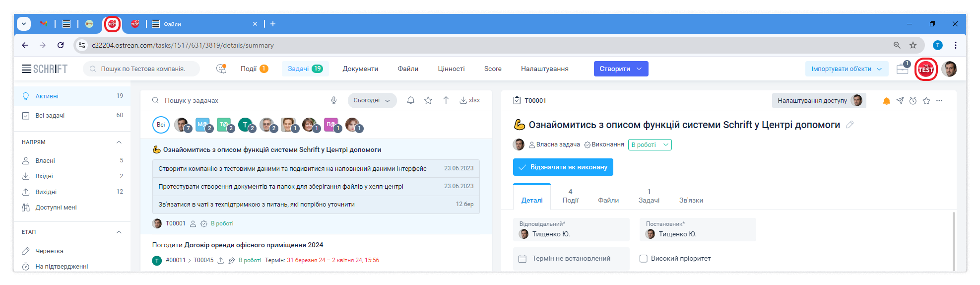Viewport: 980px width, 285px height.
Task: Select the Всі user filter circle
Action: click(161, 125)
